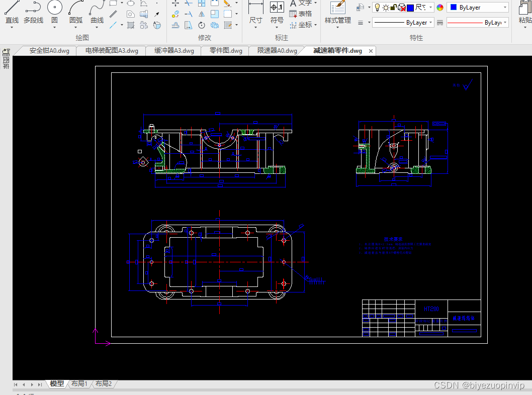532x395 pixels.
Task: Open the 符号 symbol annotation tool
Action: [x=277, y=12]
